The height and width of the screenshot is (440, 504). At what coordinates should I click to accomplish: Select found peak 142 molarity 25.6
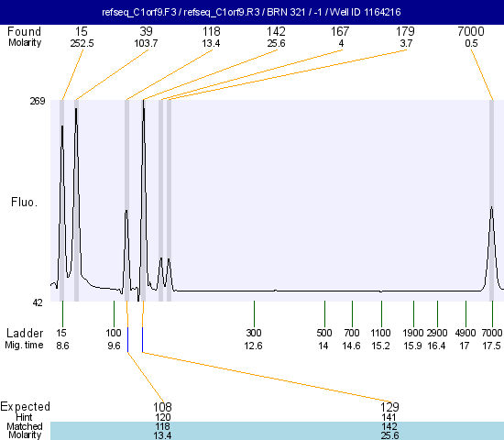point(276,37)
